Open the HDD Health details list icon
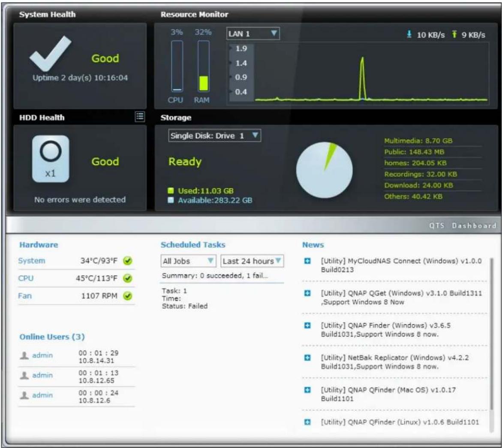Screen dimensions: 502x448 tap(140, 117)
